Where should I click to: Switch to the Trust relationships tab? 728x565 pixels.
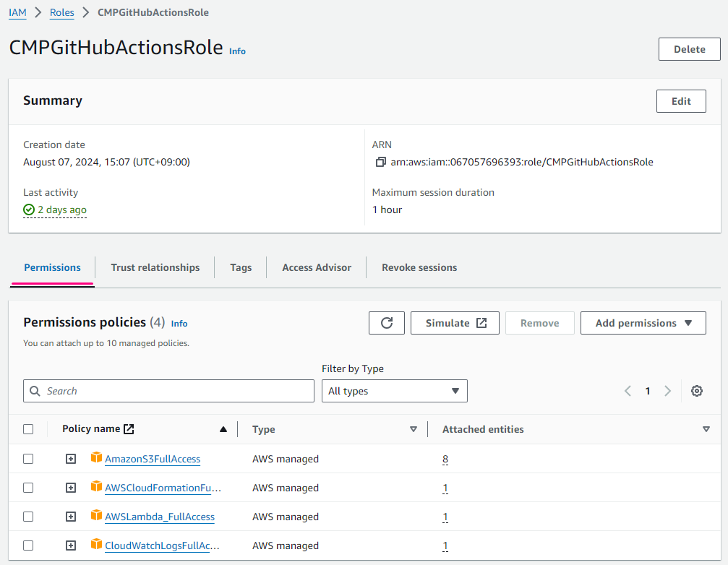coord(155,267)
